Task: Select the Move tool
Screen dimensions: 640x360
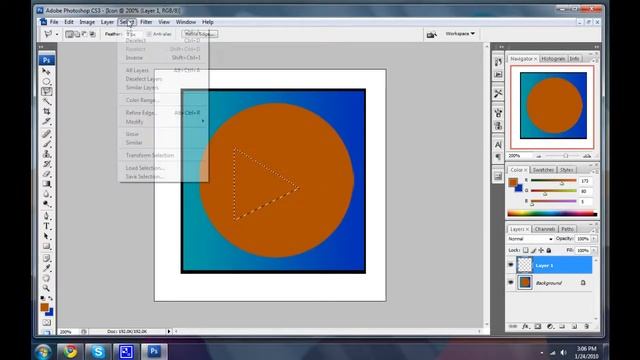Action: point(47,71)
